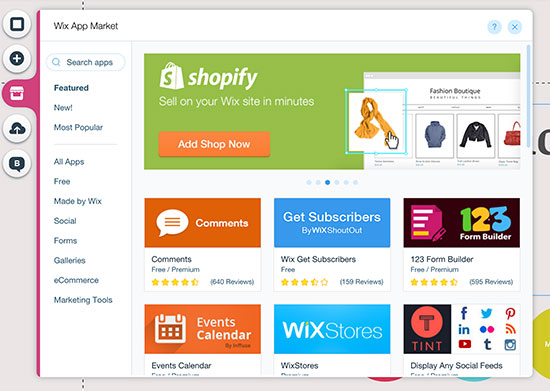Open the cloud Uploads icon
Screen dimensions: 550x391
[x=17, y=129]
